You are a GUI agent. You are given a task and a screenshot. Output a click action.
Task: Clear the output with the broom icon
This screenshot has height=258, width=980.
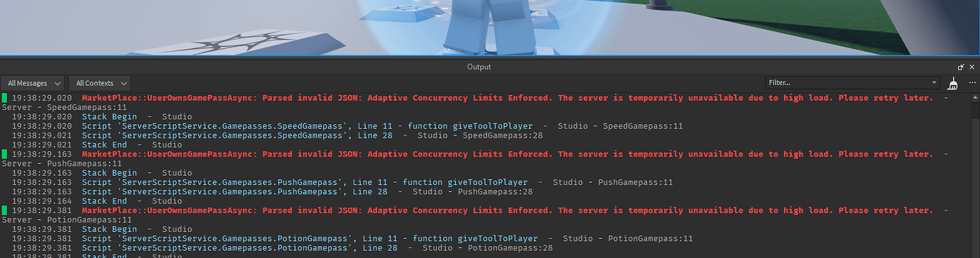pyautogui.click(x=953, y=83)
